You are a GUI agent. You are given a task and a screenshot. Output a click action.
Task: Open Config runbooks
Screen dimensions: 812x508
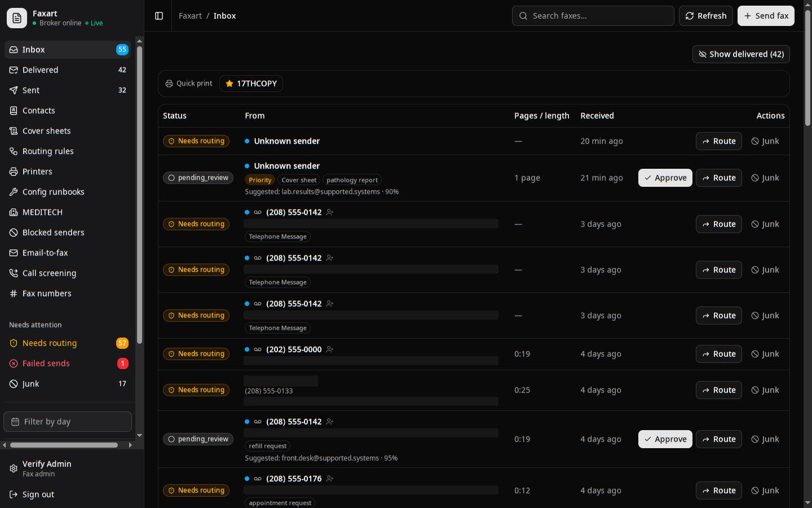[x=68, y=192]
